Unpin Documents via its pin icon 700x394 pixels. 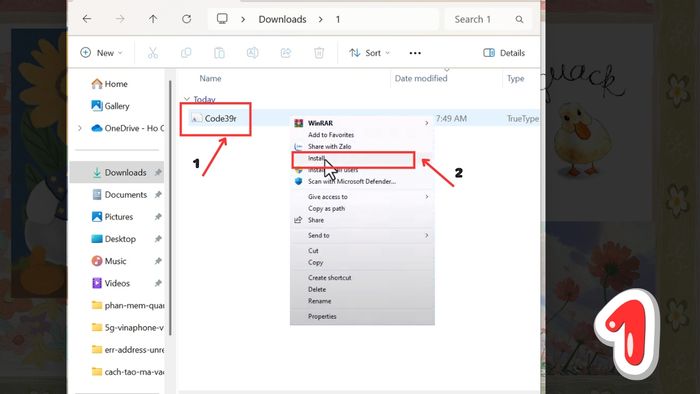(158, 195)
